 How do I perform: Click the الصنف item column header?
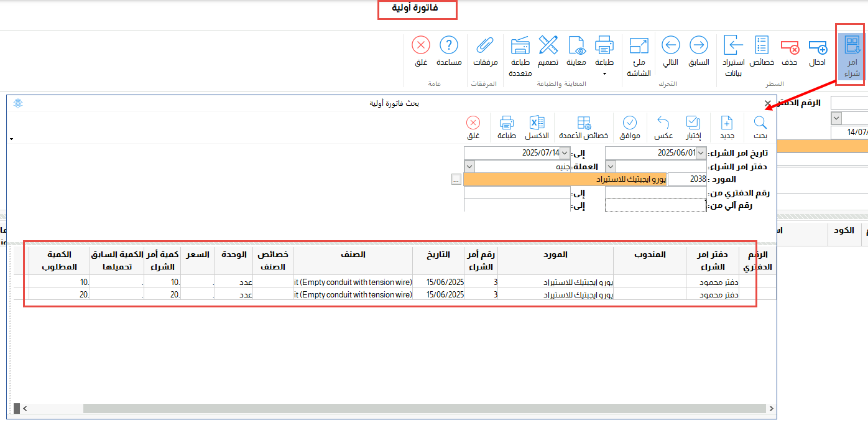(x=353, y=261)
